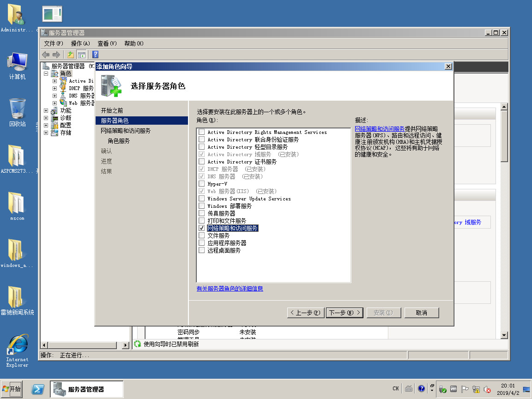This screenshot has height=399, width=532.
Task: Click the muted volume tray icon
Action: point(487,389)
